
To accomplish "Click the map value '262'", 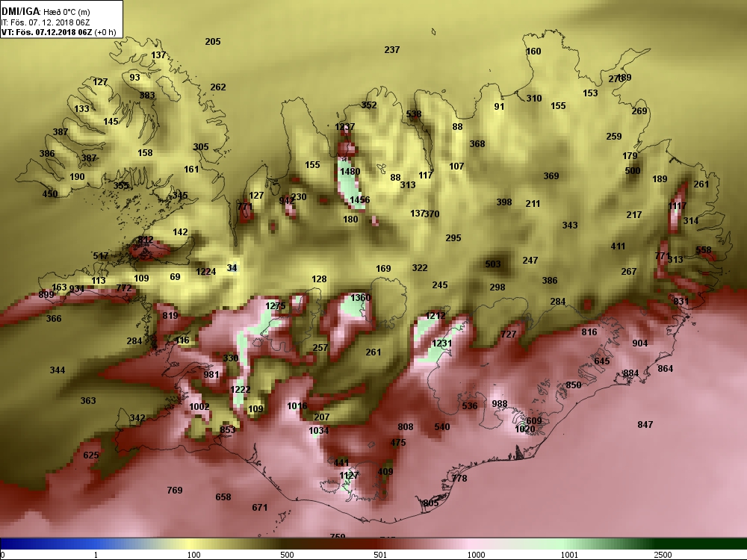I will (218, 87).
